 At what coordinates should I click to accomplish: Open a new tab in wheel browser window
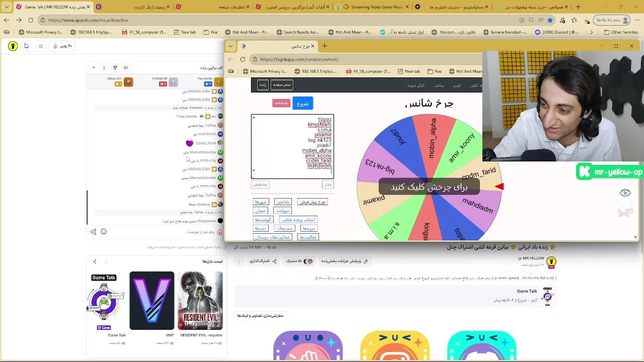325,46
